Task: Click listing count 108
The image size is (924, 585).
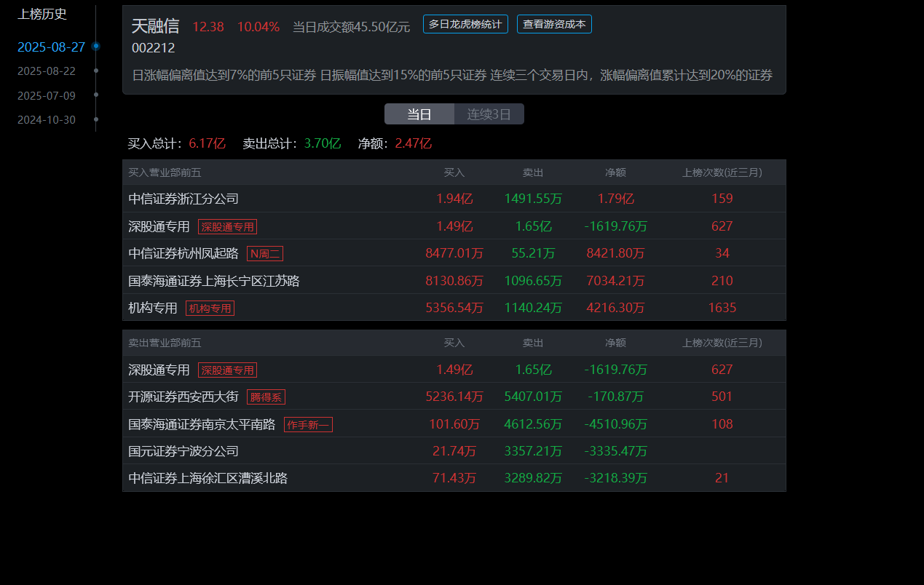Action: tap(722, 424)
